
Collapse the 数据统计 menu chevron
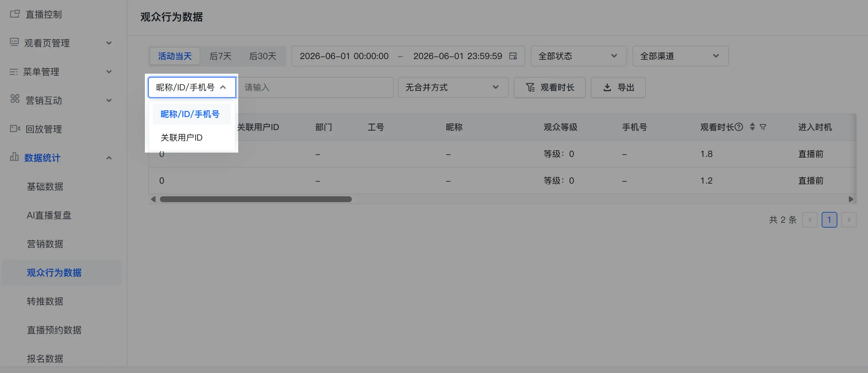pyautogui.click(x=109, y=158)
